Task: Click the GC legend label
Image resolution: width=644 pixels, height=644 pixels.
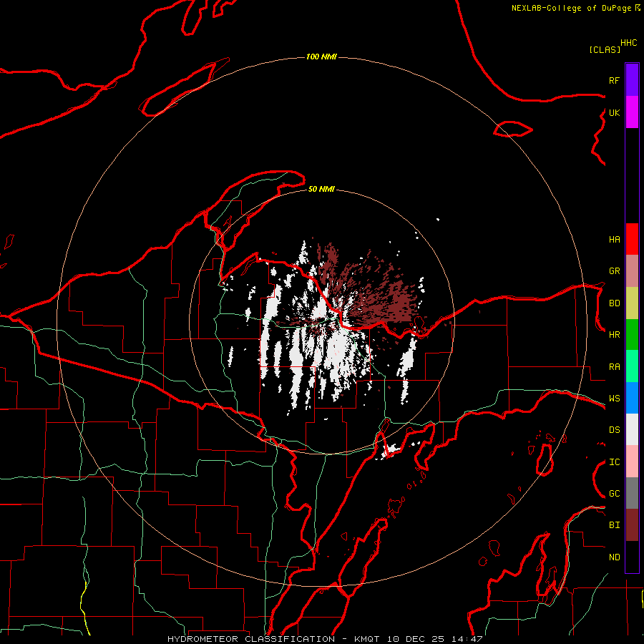Action: pyautogui.click(x=614, y=494)
